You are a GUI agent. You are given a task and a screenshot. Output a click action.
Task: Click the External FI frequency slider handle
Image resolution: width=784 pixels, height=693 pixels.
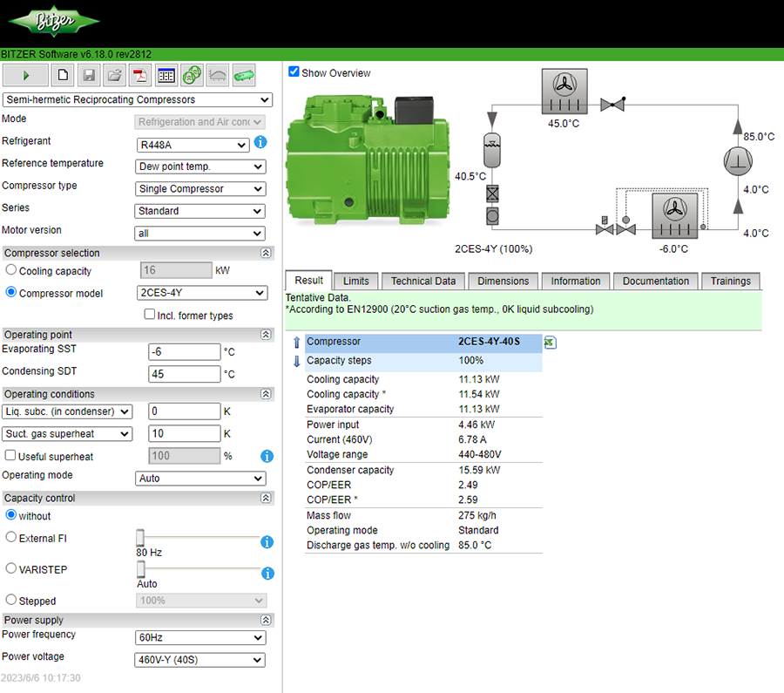pyautogui.click(x=140, y=537)
